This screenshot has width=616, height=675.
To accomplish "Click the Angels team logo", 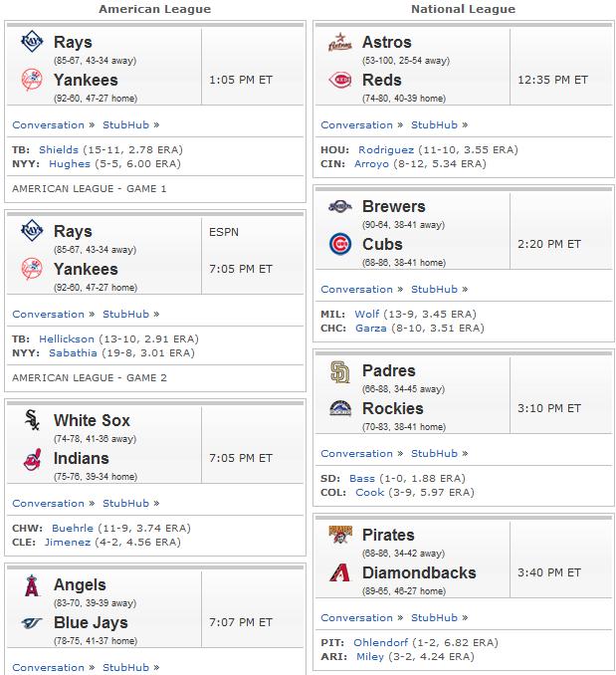I will tap(32, 585).
